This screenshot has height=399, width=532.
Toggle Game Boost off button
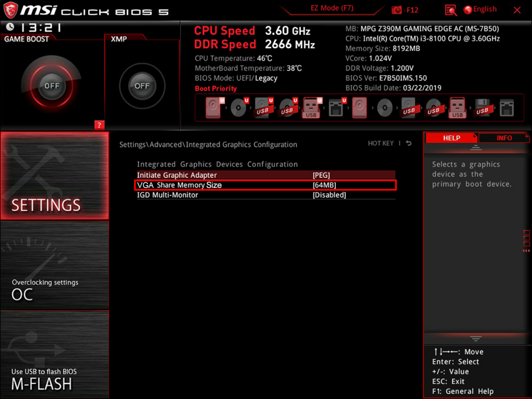pyautogui.click(x=52, y=86)
